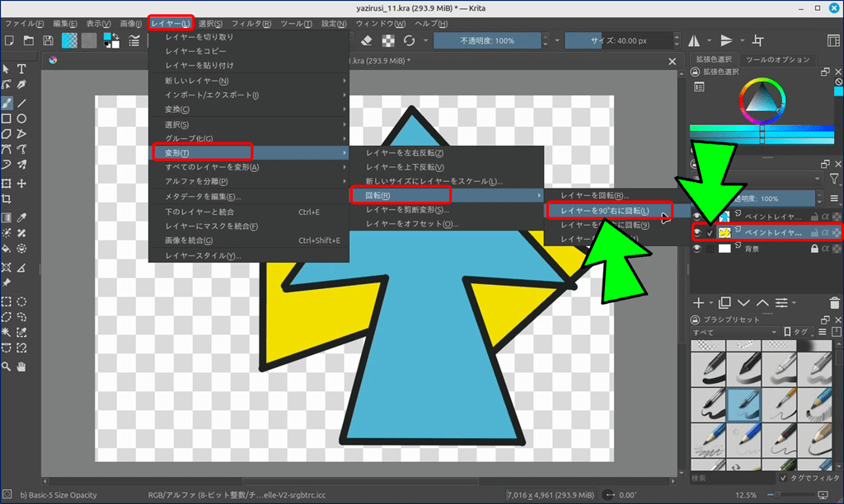844x504 pixels.
Task: Click レイヤーを左右反転 in submenu
Action: (406, 152)
